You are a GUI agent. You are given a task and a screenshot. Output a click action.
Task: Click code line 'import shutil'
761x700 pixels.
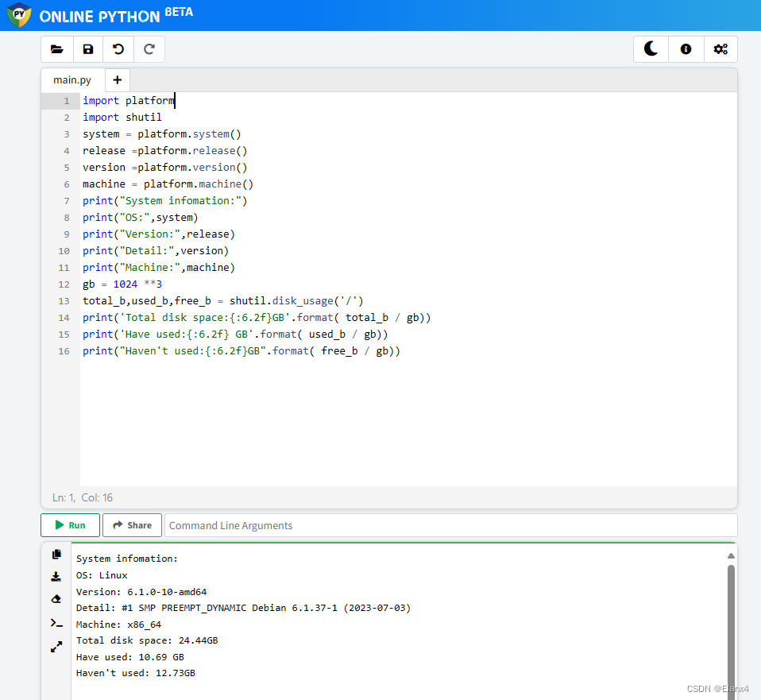click(x=122, y=118)
